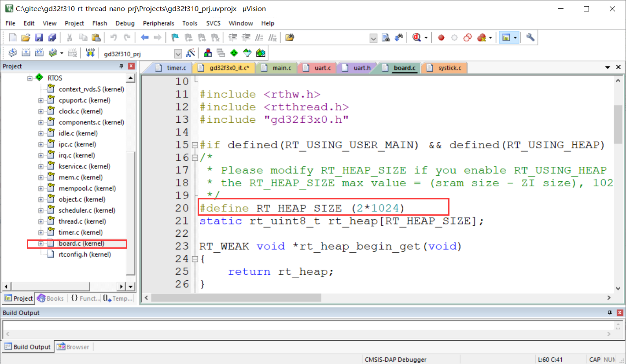Insert a breakpoint with the red dot icon
The width and height of the screenshot is (626, 364).
(441, 38)
